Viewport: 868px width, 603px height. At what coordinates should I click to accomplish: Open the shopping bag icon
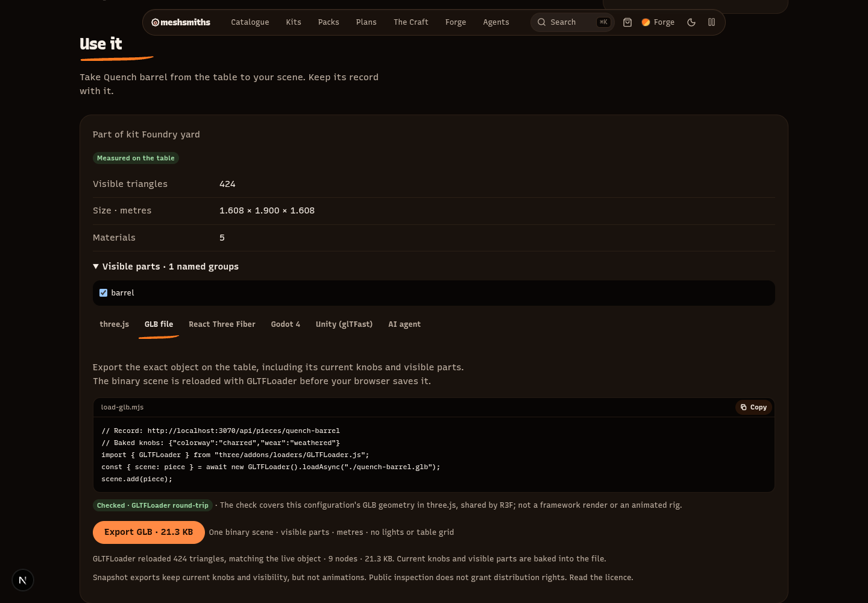[x=627, y=22]
